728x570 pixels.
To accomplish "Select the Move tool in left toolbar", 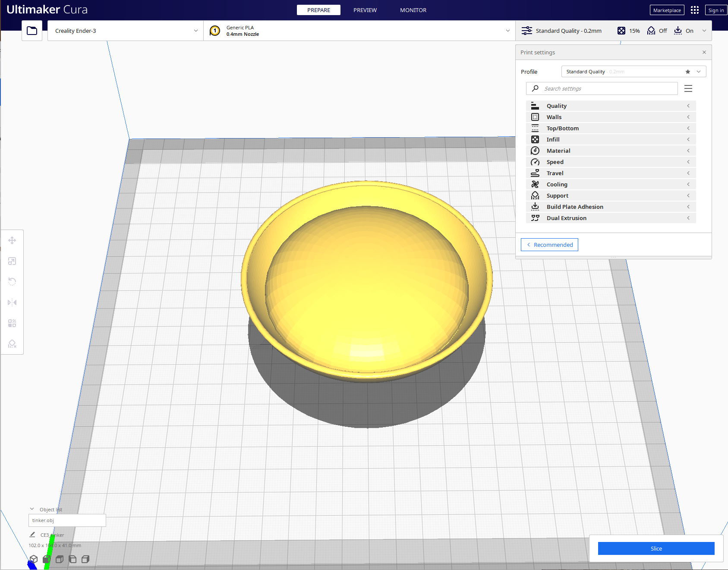I will coord(12,240).
